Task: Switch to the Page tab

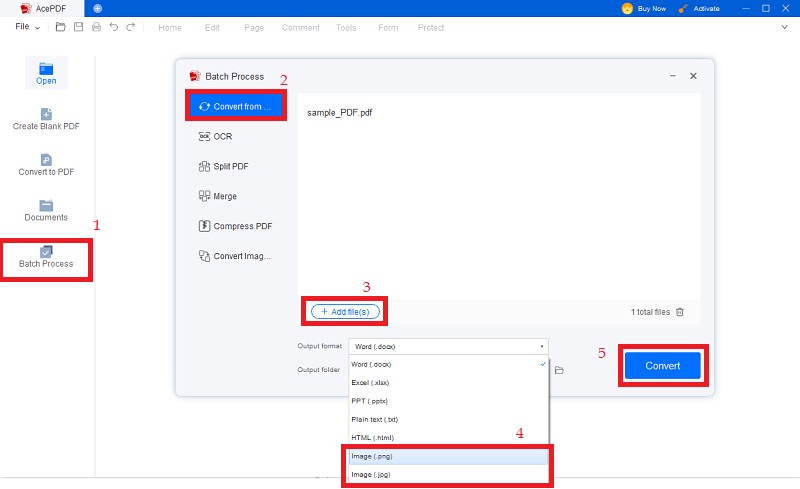Action: tap(254, 28)
